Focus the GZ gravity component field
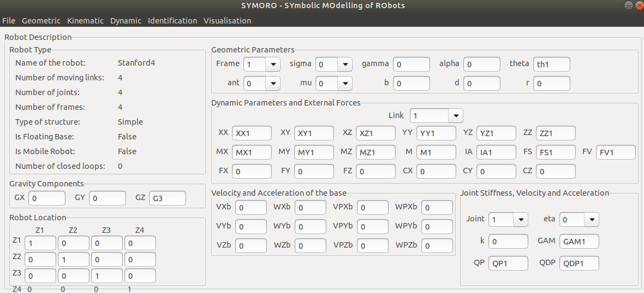Screen dimensions: 644x293 (167, 198)
